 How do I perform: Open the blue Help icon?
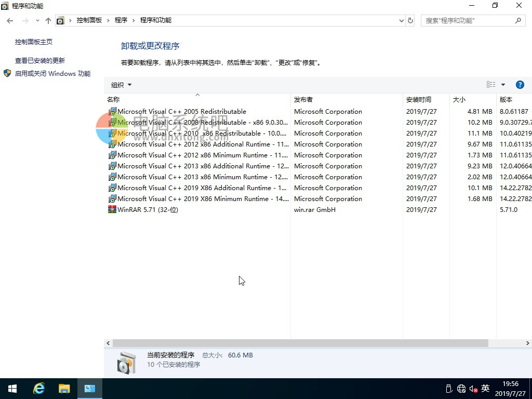520,85
